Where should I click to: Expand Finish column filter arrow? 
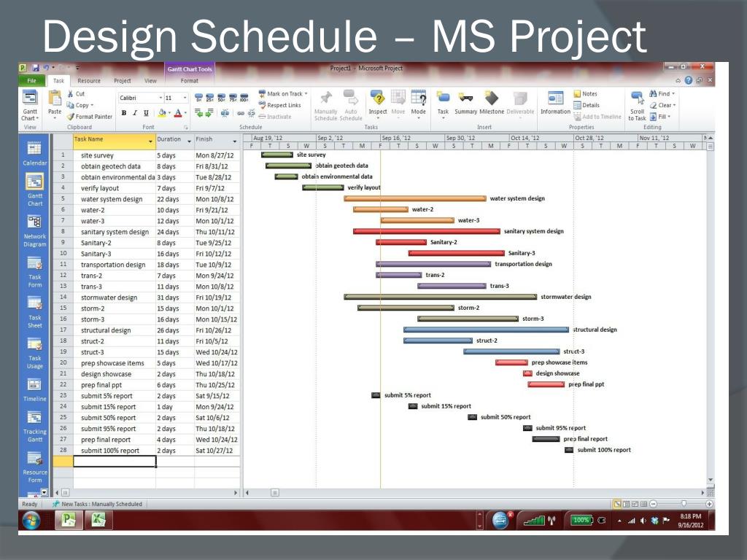(234, 141)
